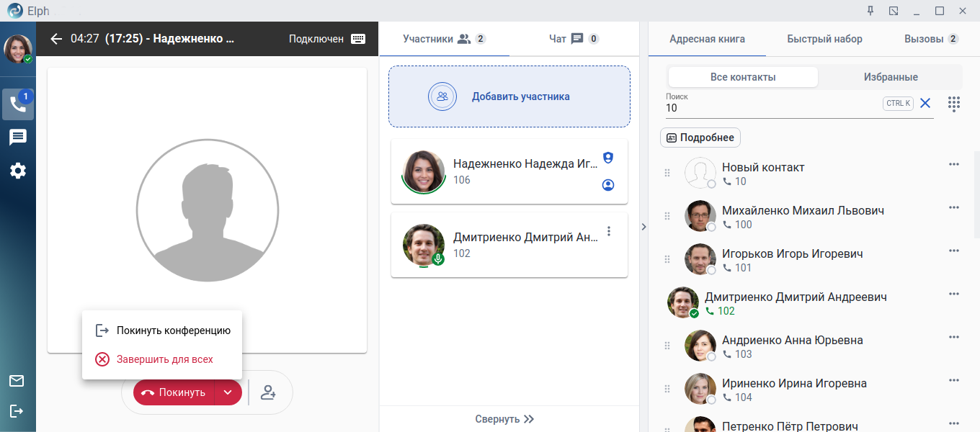
Task: Click the Подробнее button
Action: pyautogui.click(x=700, y=138)
